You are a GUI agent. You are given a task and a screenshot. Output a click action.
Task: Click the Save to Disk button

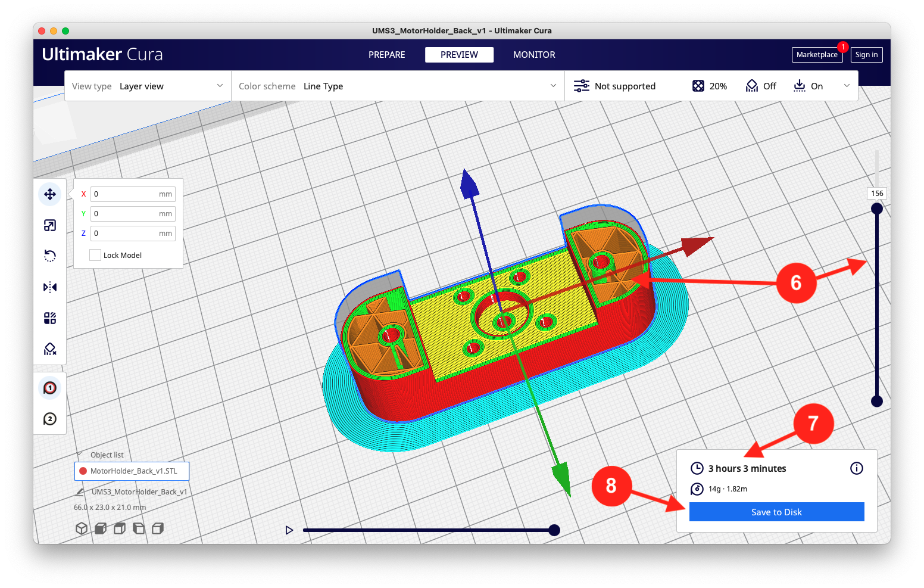tap(776, 512)
